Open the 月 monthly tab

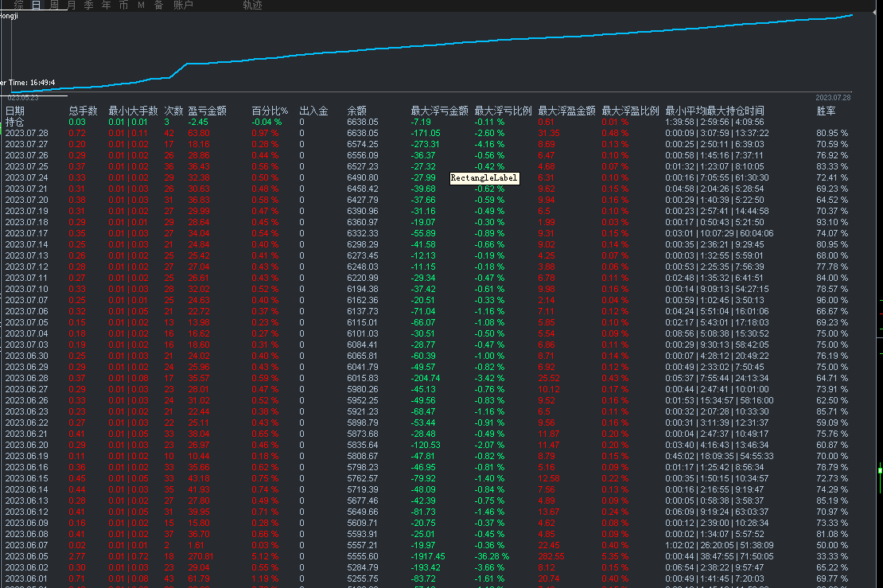pos(72,5)
